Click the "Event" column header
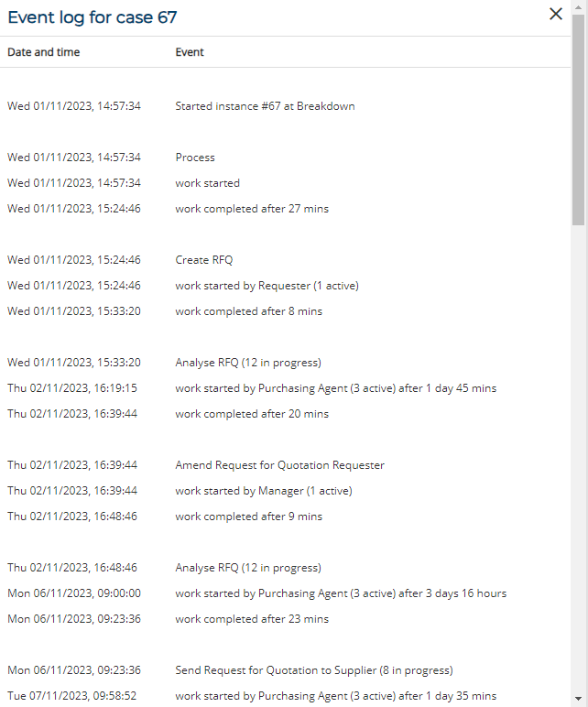The image size is (588, 707). (x=190, y=52)
